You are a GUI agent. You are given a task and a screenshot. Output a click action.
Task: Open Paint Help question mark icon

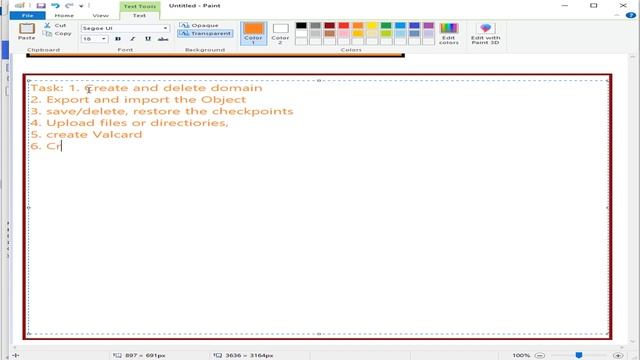(631, 16)
